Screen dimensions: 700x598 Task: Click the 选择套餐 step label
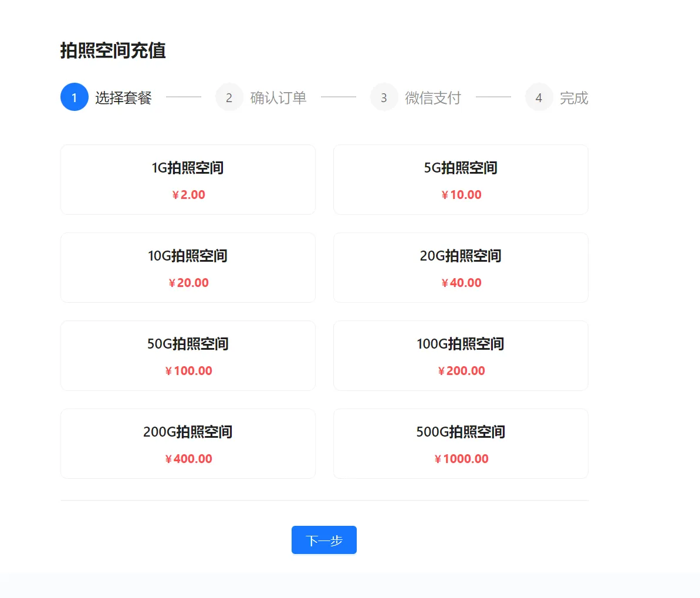123,98
